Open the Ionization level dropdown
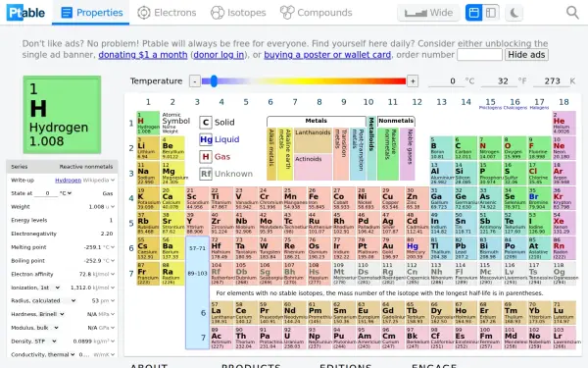The width and height of the screenshot is (588, 368). [35, 288]
